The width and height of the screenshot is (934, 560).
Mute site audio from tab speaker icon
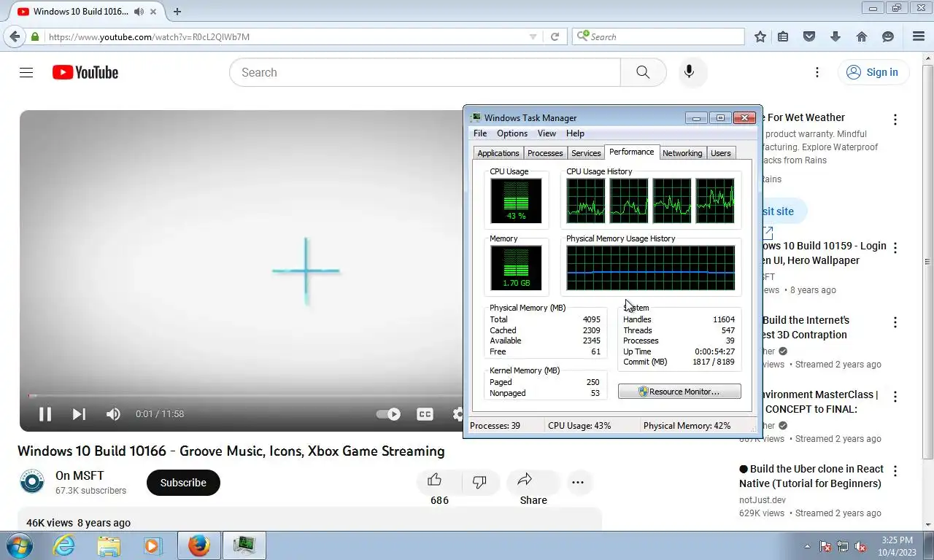tap(139, 12)
